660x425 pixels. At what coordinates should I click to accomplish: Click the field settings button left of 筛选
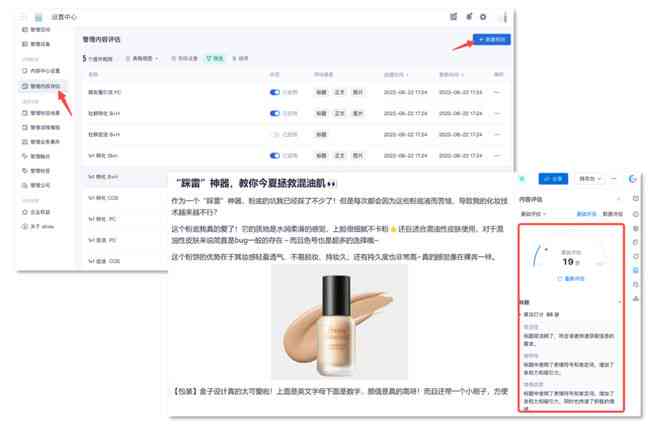click(184, 58)
